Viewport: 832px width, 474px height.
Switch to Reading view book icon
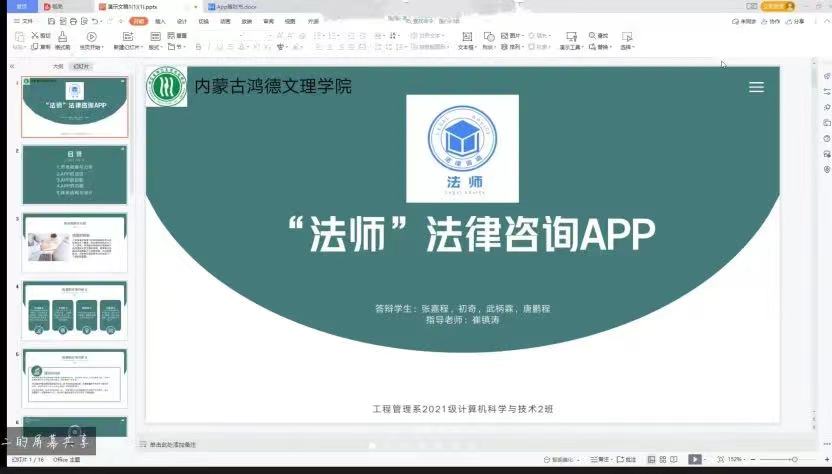coord(674,459)
